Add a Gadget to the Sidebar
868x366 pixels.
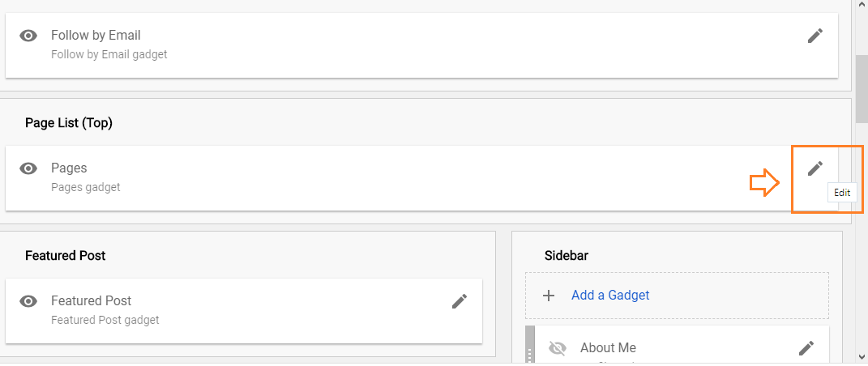click(610, 296)
